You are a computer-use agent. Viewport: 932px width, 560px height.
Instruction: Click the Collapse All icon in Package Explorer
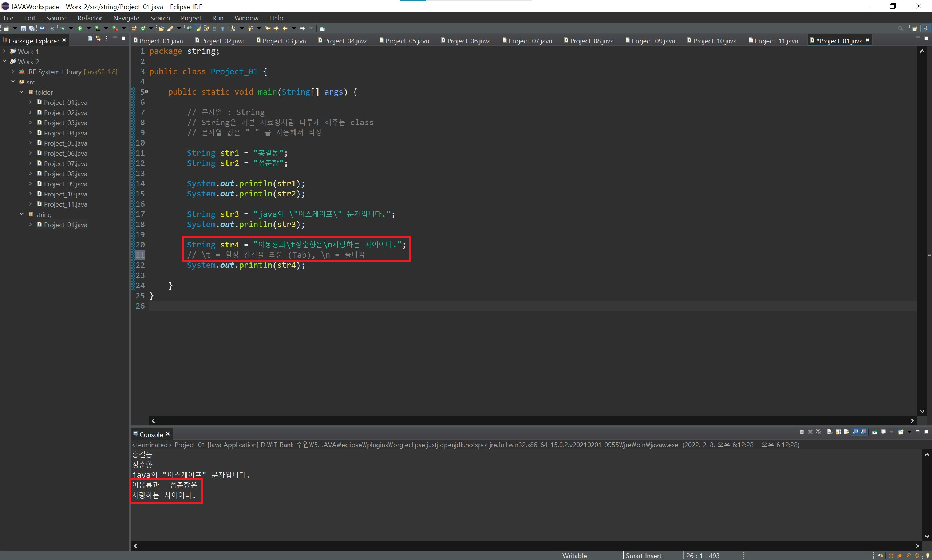click(x=90, y=39)
